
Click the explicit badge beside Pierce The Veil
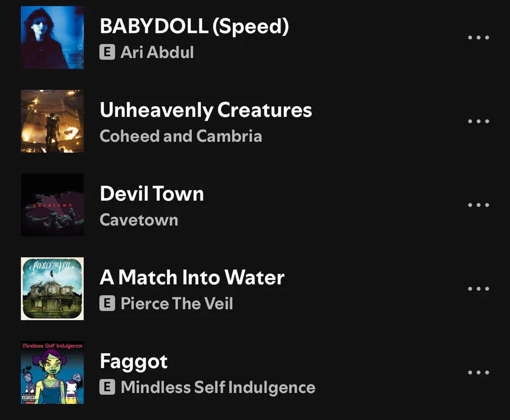(x=107, y=304)
